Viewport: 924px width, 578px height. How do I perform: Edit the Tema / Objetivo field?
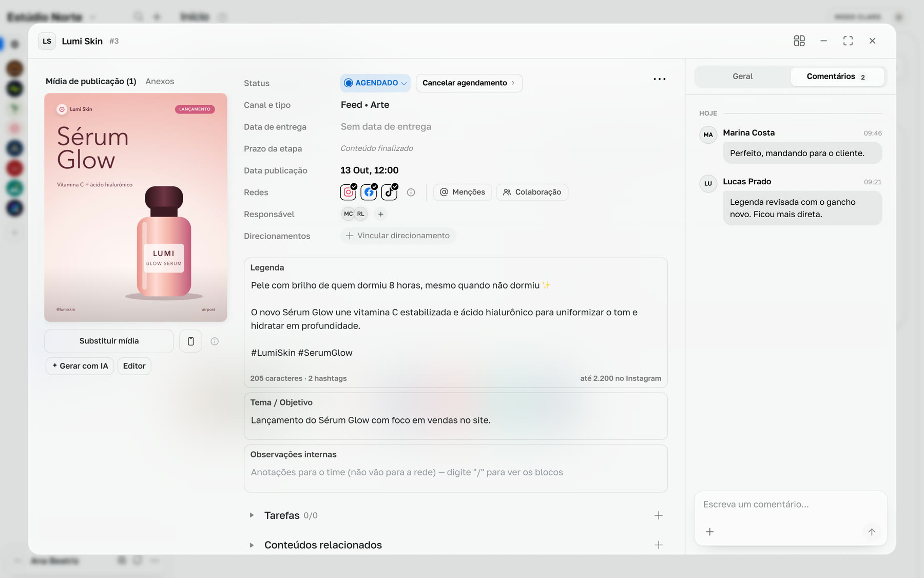click(456, 416)
